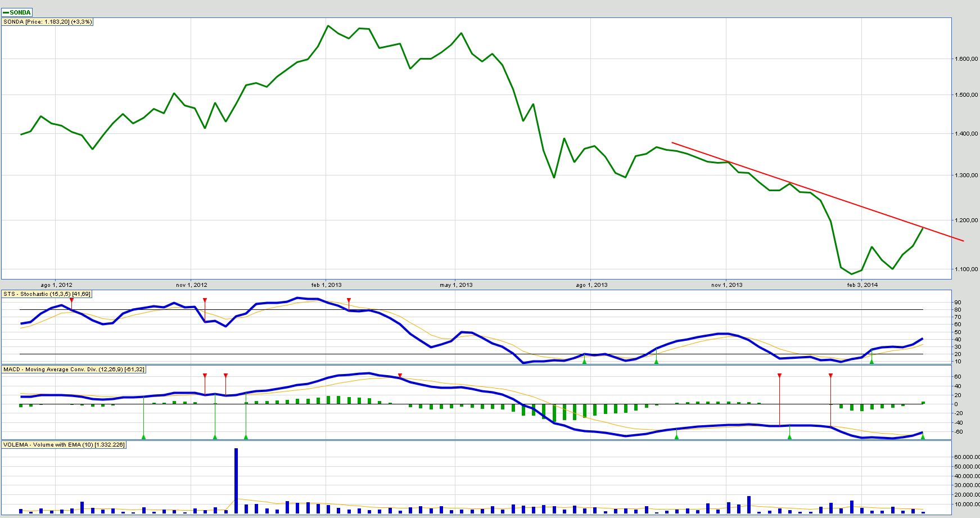This screenshot has height=518, width=980.
Task: Click the last red marker in the Stochastic panel
Action: [x=349, y=300]
